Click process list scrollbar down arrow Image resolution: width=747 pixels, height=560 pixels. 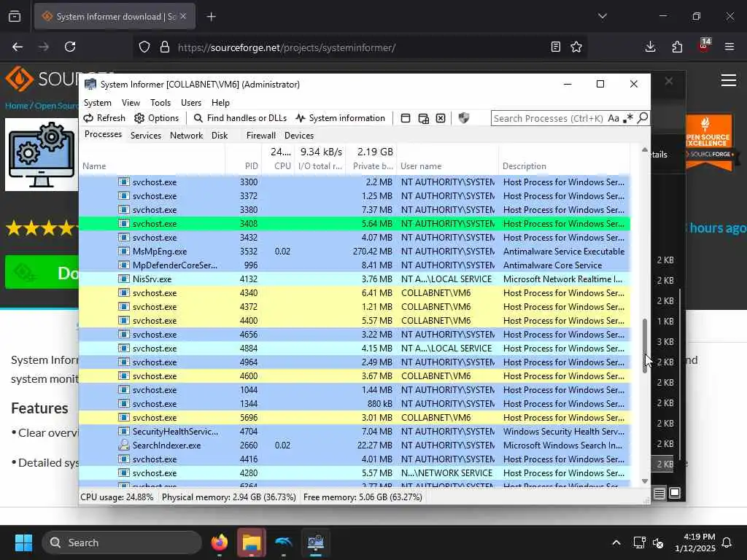click(645, 481)
